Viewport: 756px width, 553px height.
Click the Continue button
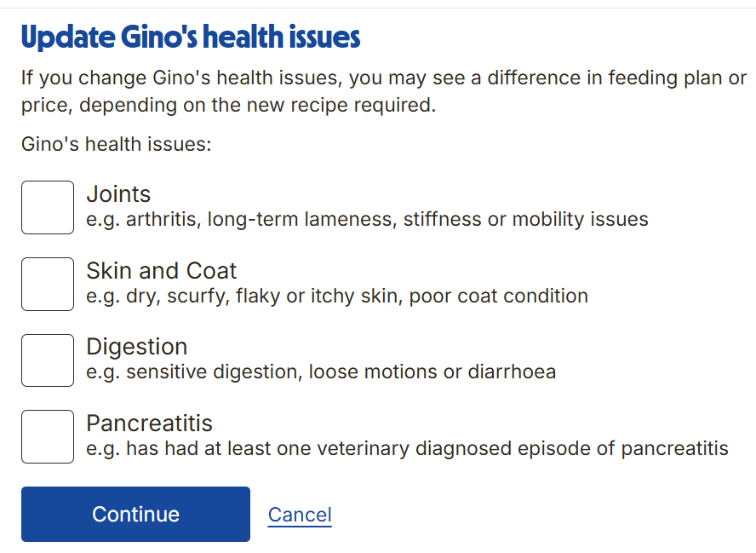click(x=135, y=514)
